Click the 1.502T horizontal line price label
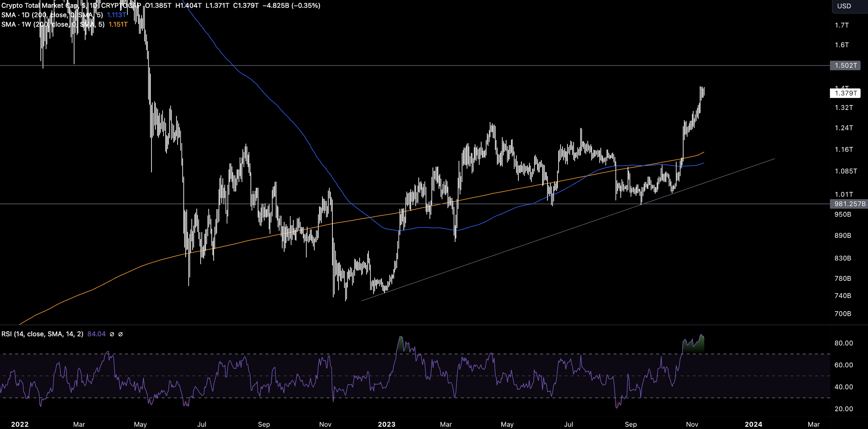868x429 pixels. 845,65
